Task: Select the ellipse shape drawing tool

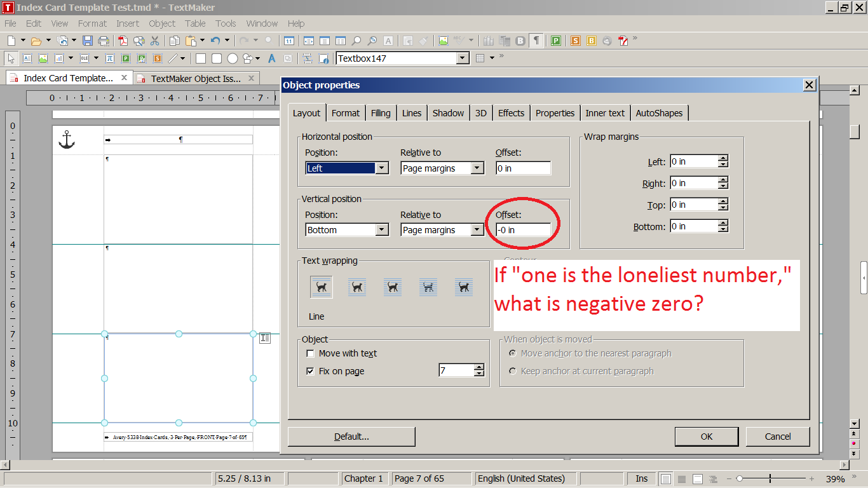Action: point(233,58)
